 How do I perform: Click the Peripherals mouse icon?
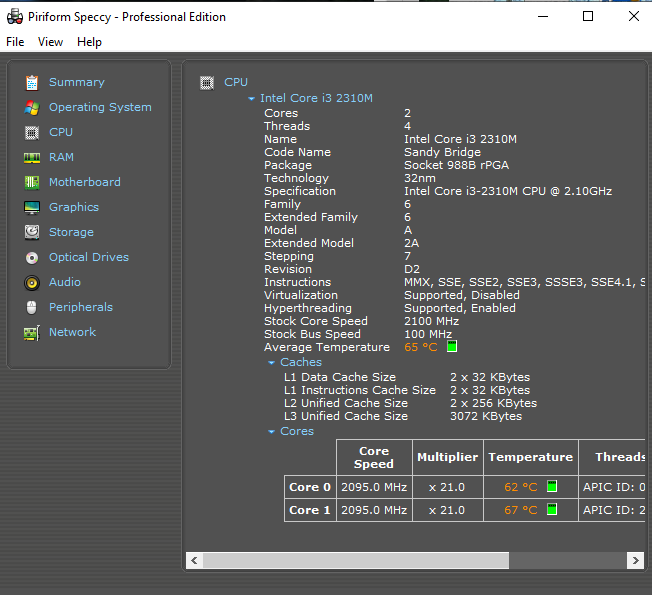[x=32, y=307]
